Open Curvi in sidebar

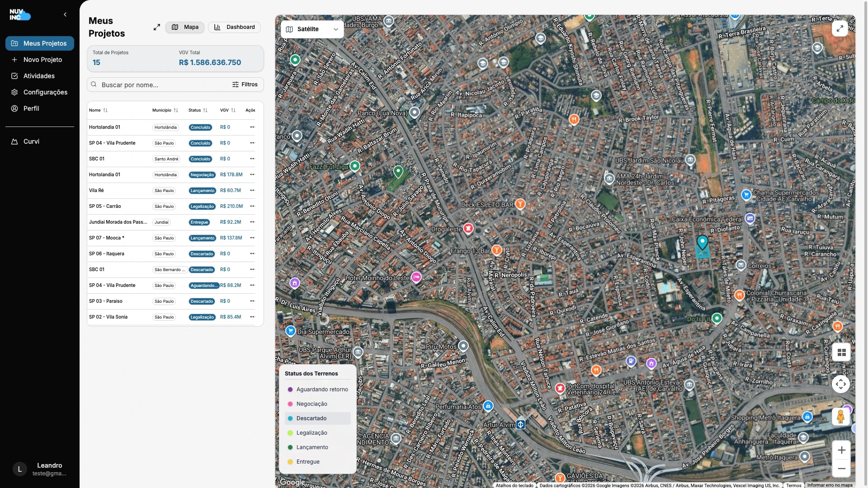point(40,141)
